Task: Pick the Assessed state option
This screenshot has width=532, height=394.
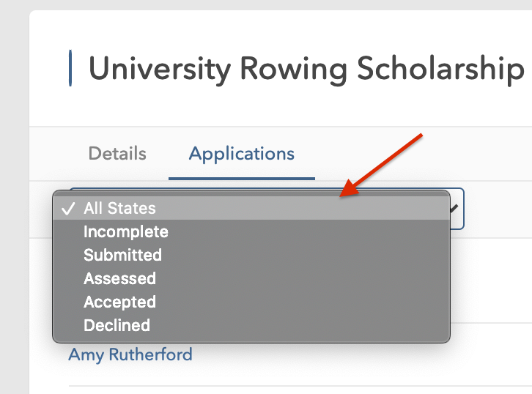Action: tap(119, 279)
